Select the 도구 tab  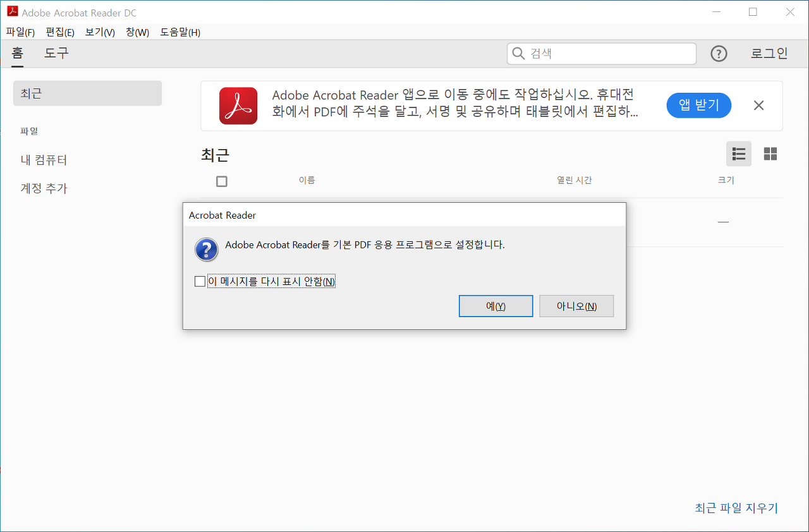pos(56,53)
